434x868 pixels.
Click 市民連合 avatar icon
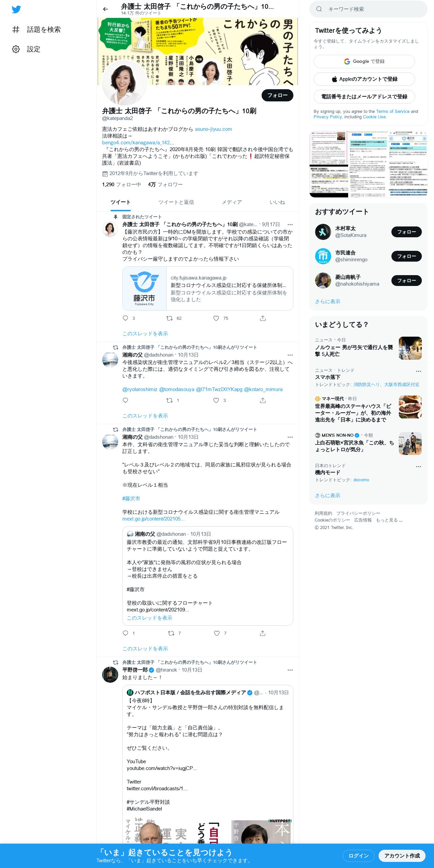point(323,256)
